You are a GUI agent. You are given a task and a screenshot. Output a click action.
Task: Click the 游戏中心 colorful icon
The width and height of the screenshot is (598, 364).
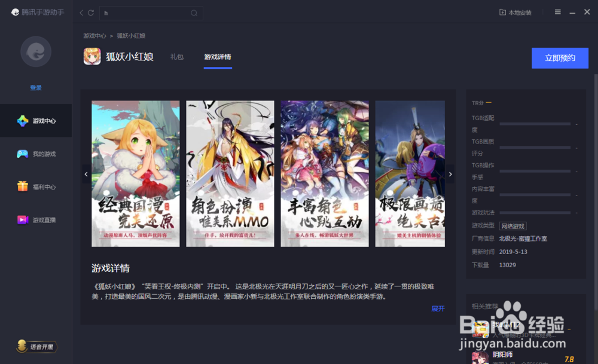point(23,121)
